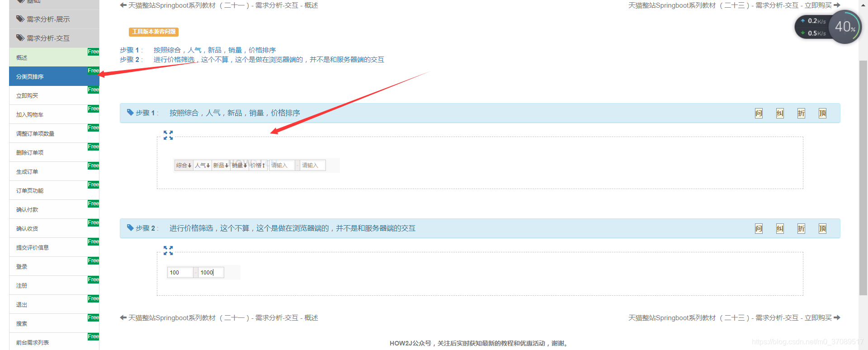This screenshot has height=350, width=868.
Task: Open the 确认收货 sidebar item
Action: (x=54, y=228)
